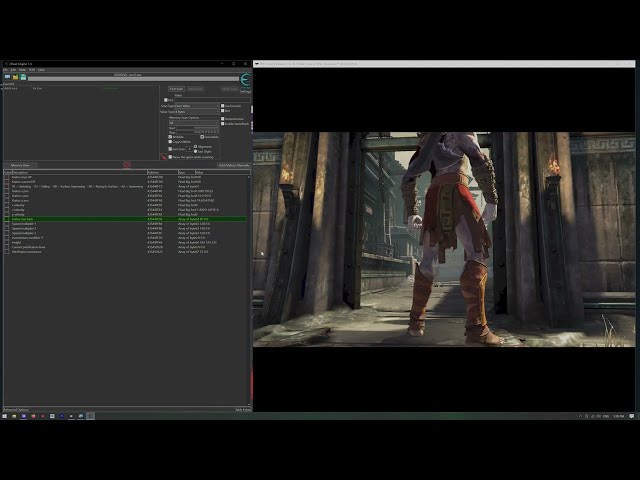Toggle the CopyOnWrite checkbox
The width and height of the screenshot is (640, 480).
click(170, 142)
